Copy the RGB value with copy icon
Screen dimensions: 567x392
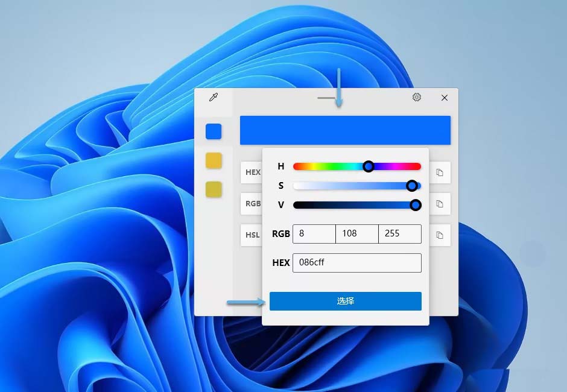pyautogui.click(x=440, y=204)
